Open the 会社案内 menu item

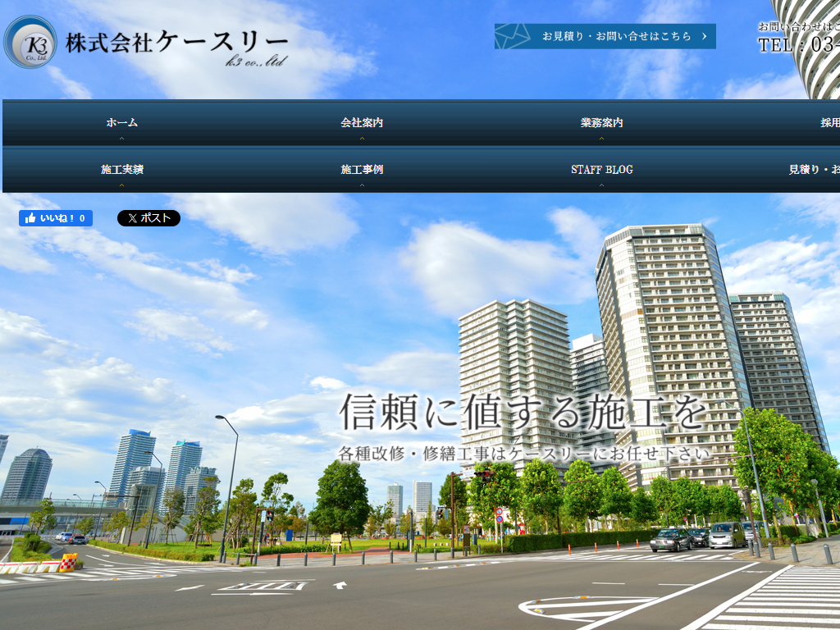point(362,123)
